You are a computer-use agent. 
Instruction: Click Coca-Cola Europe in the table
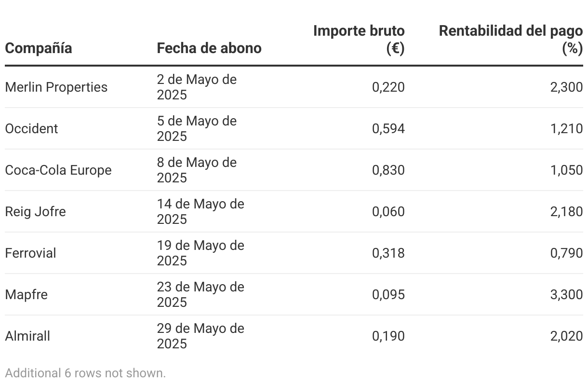58,170
